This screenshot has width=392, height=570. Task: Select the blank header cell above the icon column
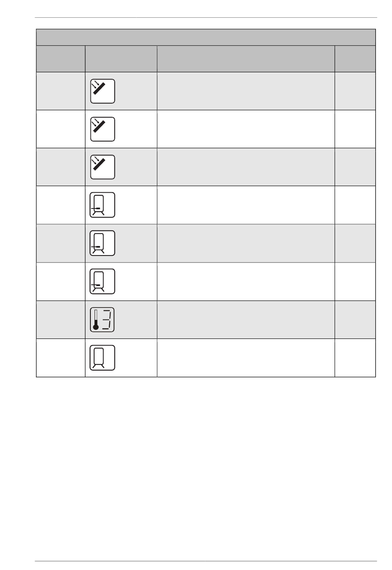point(121,59)
